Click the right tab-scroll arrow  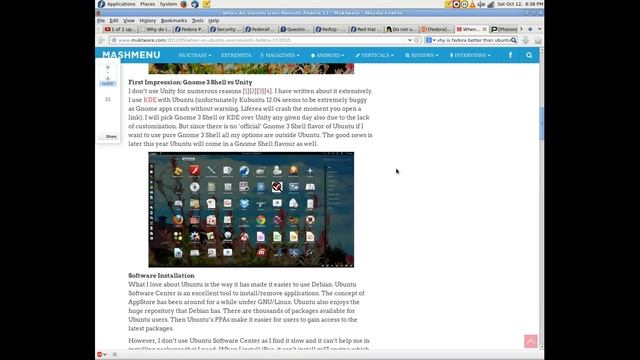521,29
